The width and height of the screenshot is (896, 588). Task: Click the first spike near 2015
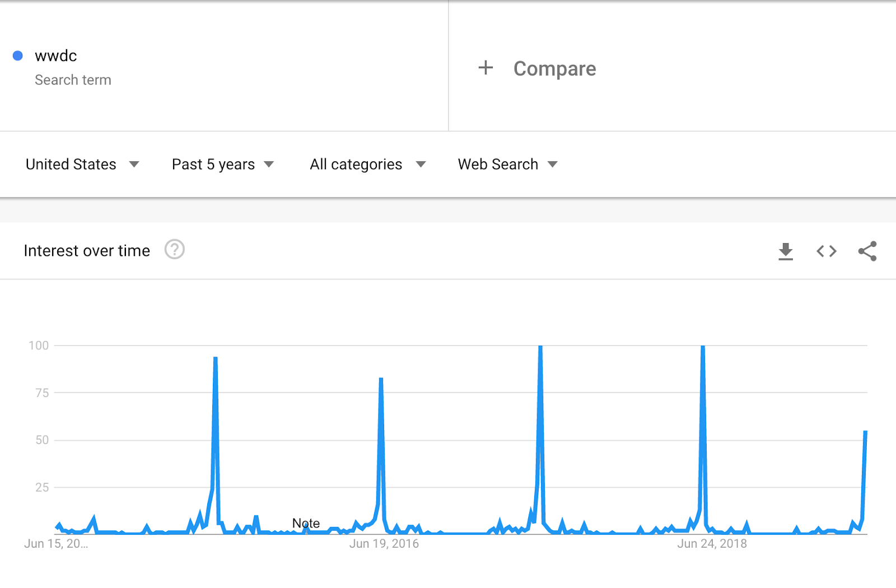coord(216,358)
